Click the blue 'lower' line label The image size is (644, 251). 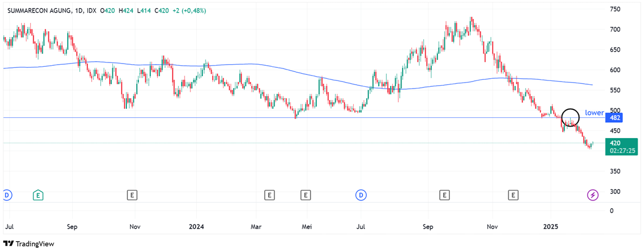click(594, 113)
